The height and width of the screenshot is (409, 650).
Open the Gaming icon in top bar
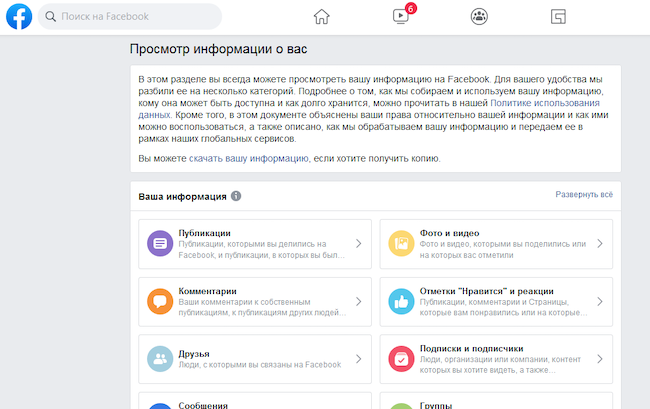coord(558,17)
